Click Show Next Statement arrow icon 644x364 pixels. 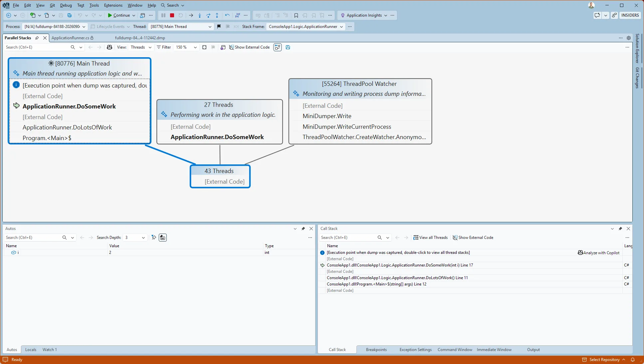click(x=191, y=15)
